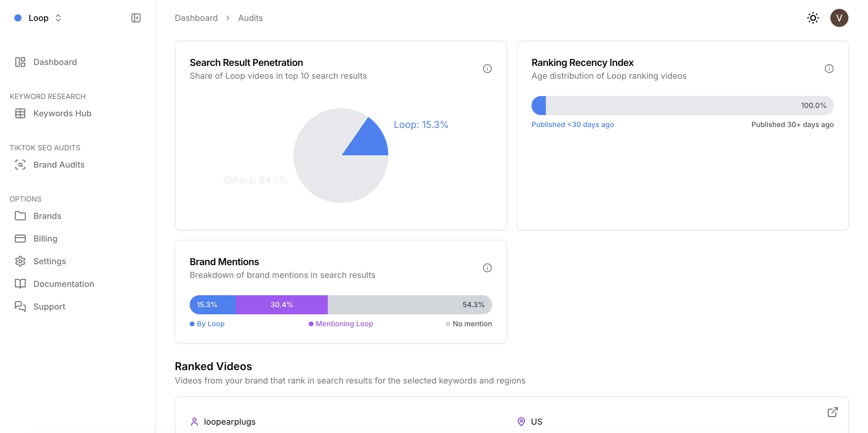Click the loopearplugs account name
The height and width of the screenshot is (433, 868).
pos(229,422)
